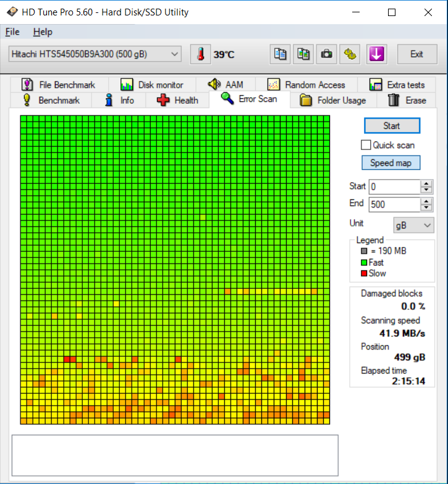Viewport: 448px width, 484px height.
Task: Copy text info to clipboard icon
Action: (280, 54)
